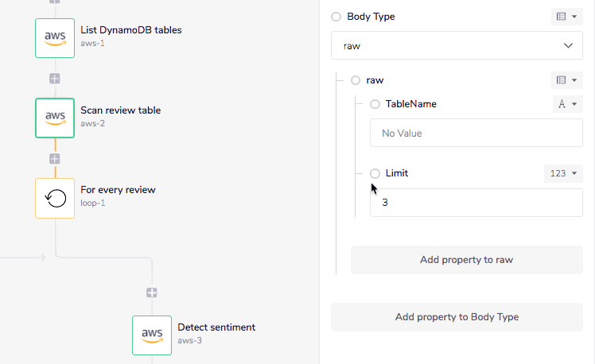Image resolution: width=595 pixels, height=364 pixels.
Task: Open raw object type dropdown
Action: tap(566, 80)
